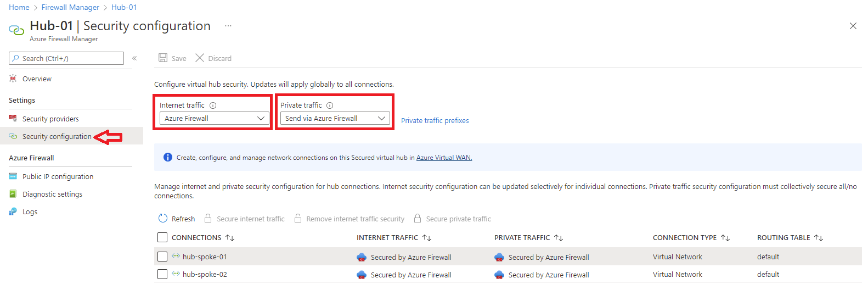Open Security providers in sidebar
868x295 pixels.
click(50, 119)
